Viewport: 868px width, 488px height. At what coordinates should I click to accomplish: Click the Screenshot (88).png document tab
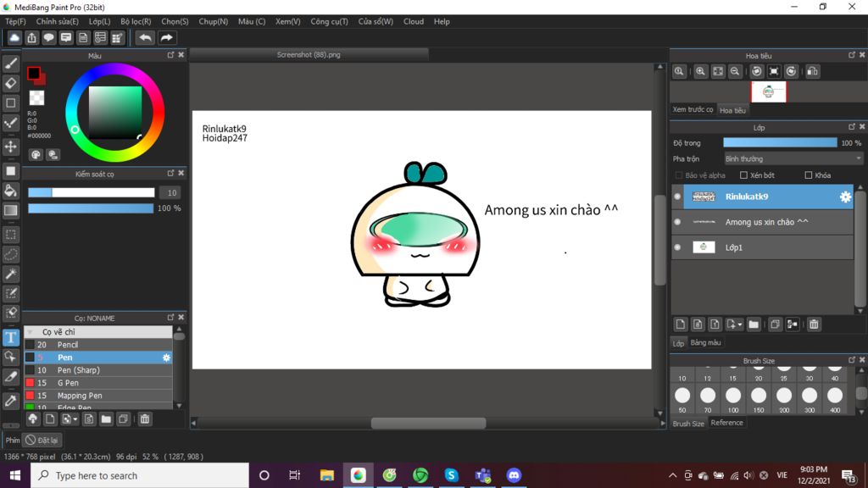pyautogui.click(x=309, y=55)
